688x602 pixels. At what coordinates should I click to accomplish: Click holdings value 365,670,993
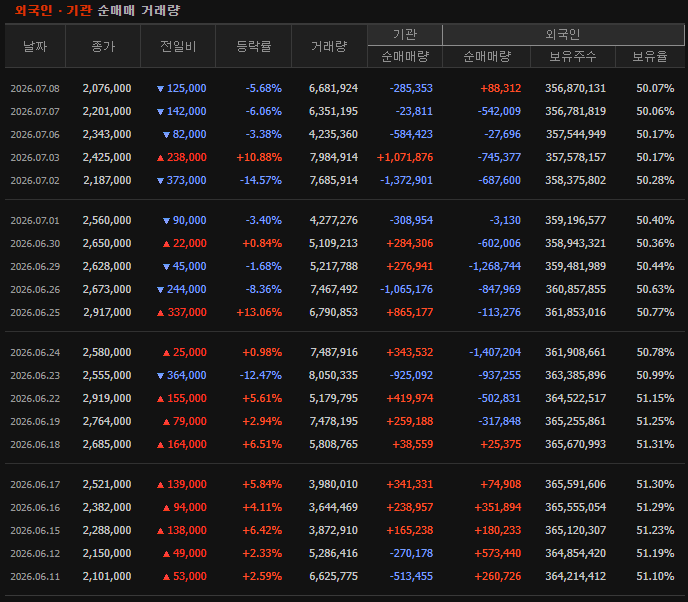pos(575,444)
